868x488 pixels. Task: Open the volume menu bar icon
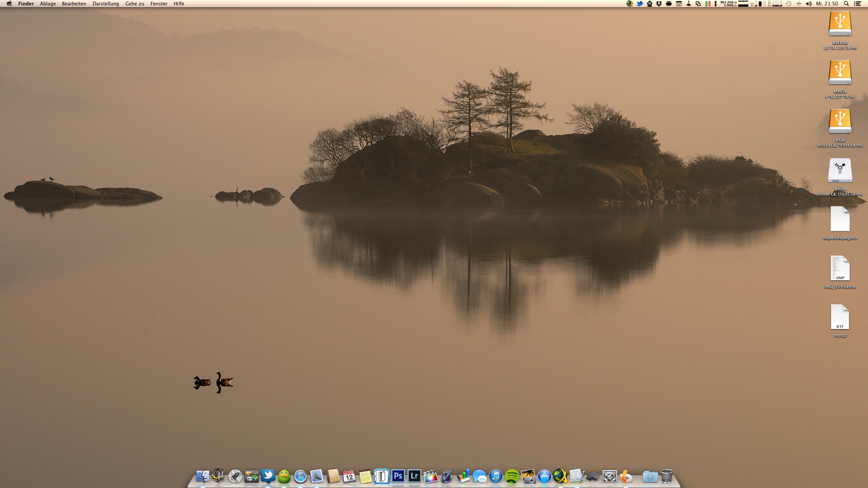pyautogui.click(x=809, y=4)
